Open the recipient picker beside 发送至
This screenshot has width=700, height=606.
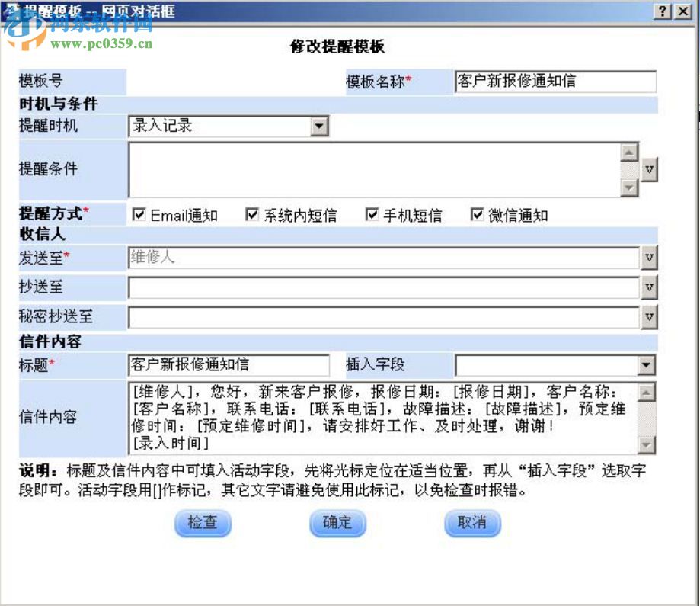coord(650,259)
